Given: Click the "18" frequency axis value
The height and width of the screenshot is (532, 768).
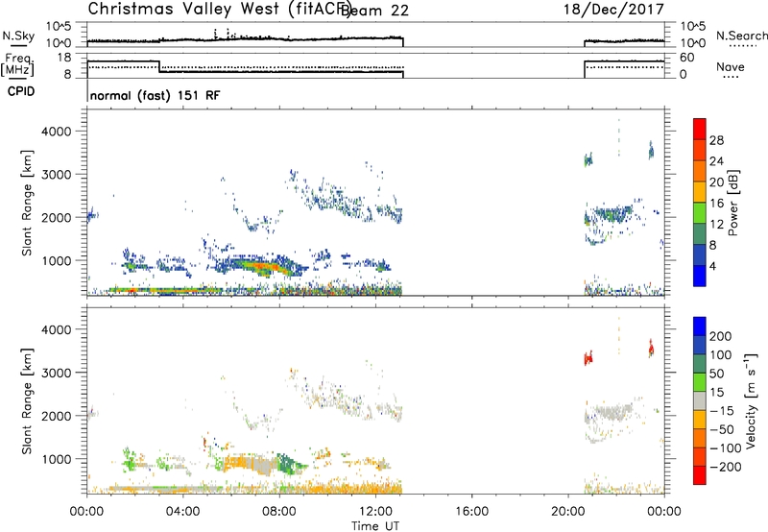Looking at the screenshot, I should (64, 58).
